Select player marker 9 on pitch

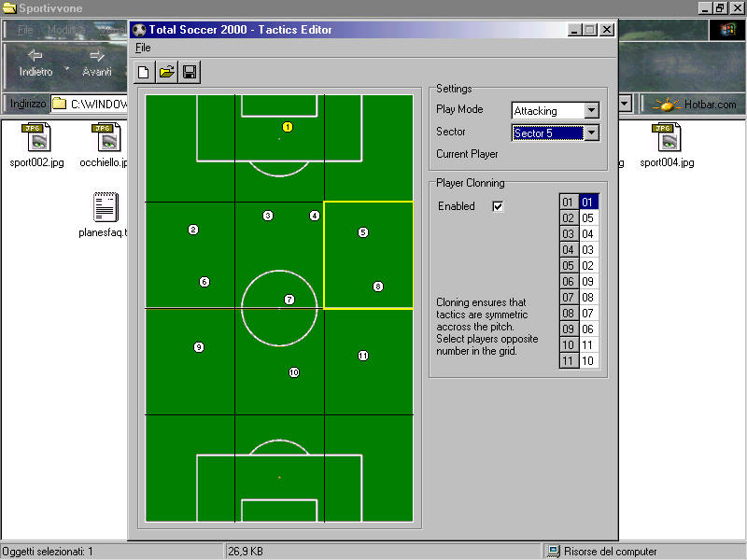199,347
